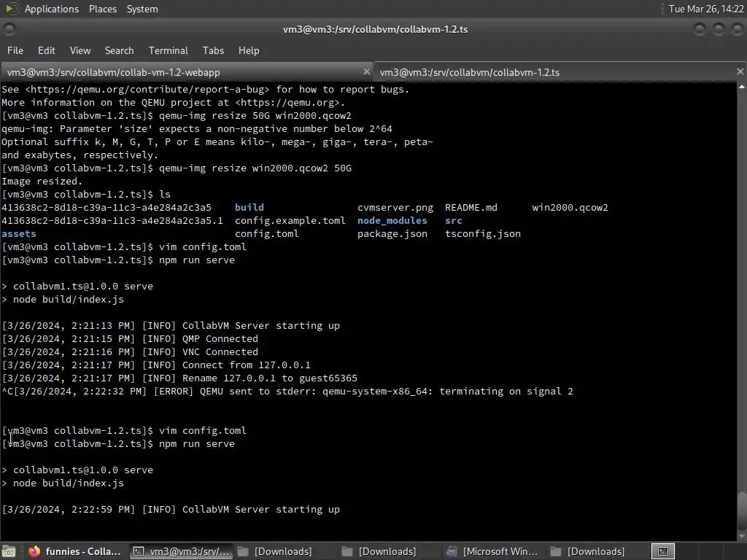This screenshot has width=747, height=560.
Task: Click the 'QMP Connected' log line
Action: (x=130, y=338)
